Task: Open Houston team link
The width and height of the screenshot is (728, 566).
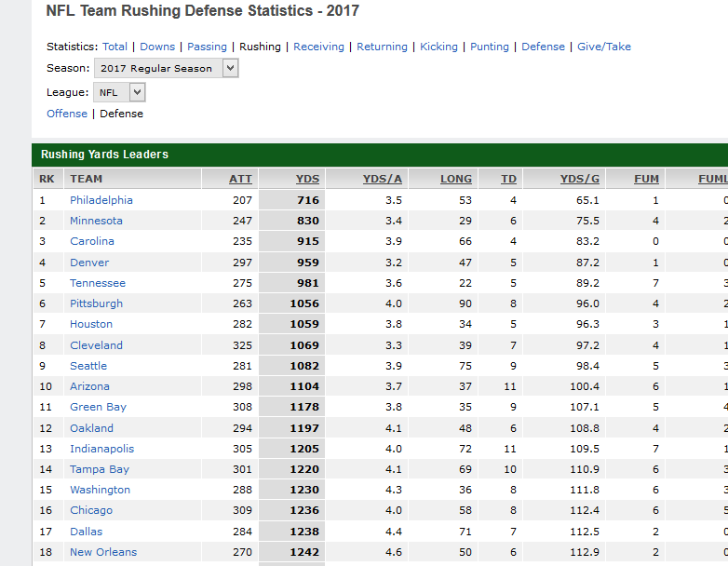Action: [91, 324]
